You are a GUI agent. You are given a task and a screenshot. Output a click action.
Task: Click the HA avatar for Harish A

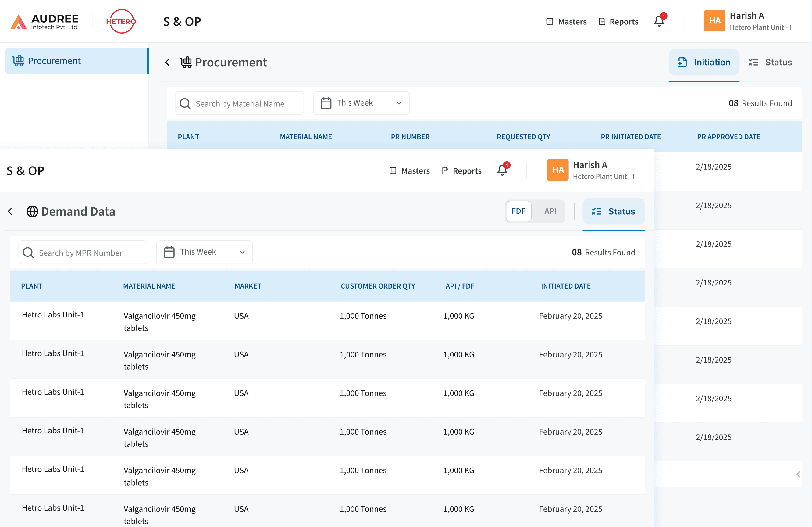click(557, 170)
